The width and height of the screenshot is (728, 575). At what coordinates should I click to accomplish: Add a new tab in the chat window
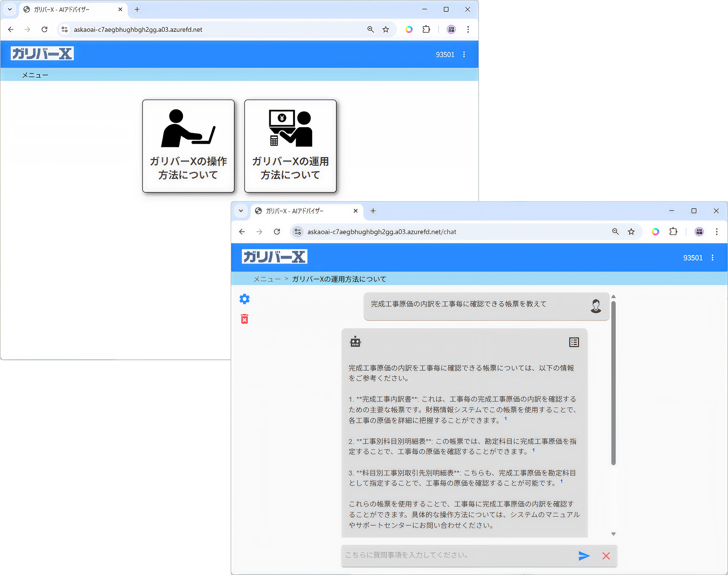[373, 211]
